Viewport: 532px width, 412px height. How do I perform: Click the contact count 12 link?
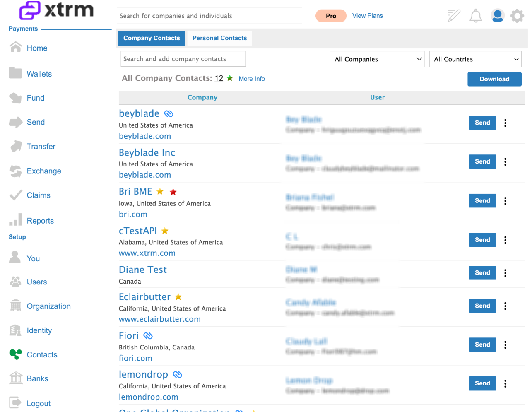[x=219, y=78]
